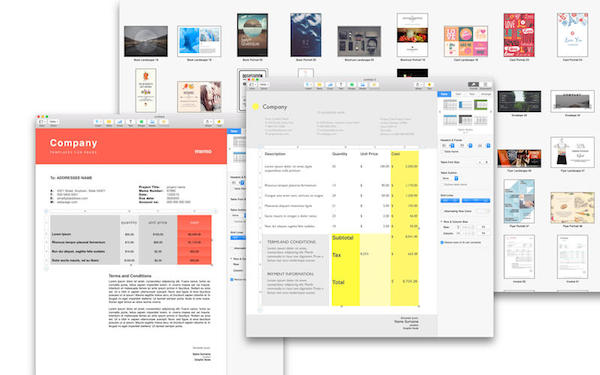Viewport: 600px width, 375px height.
Task: Click Share icon in front invoice window toolbar
Action: tap(419, 84)
